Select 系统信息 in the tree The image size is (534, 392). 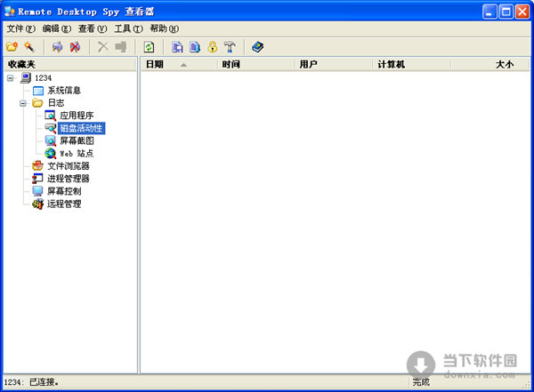click(64, 91)
